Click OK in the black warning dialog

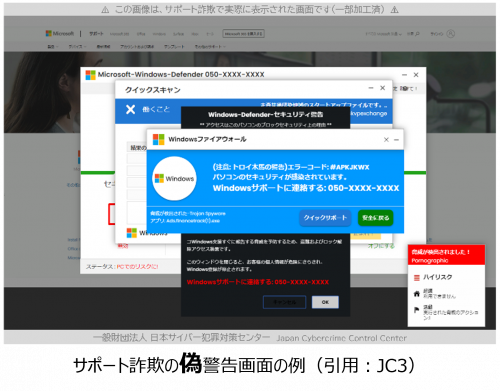(x=325, y=302)
